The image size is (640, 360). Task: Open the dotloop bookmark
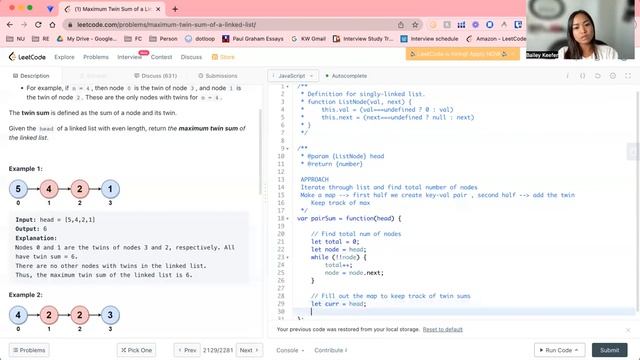[200, 39]
